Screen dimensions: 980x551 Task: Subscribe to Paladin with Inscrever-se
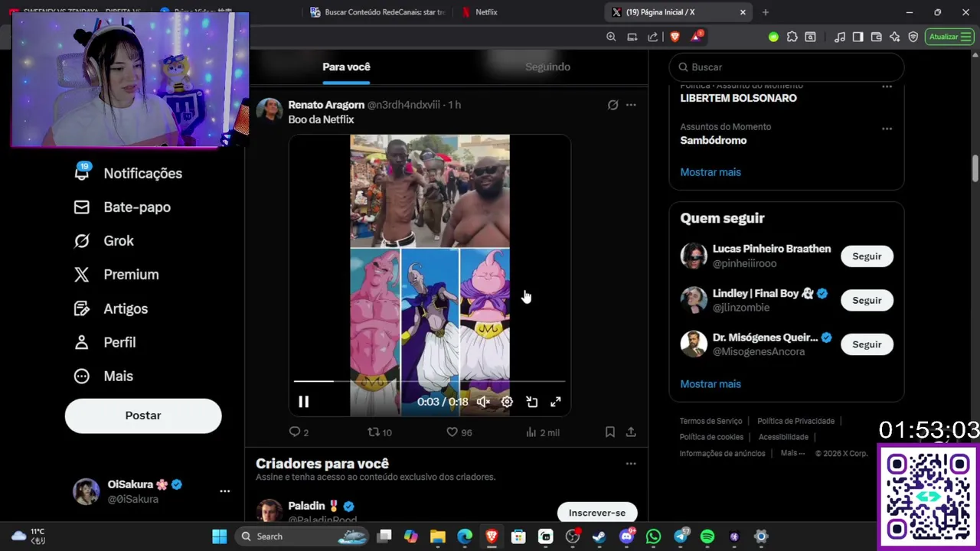597,513
